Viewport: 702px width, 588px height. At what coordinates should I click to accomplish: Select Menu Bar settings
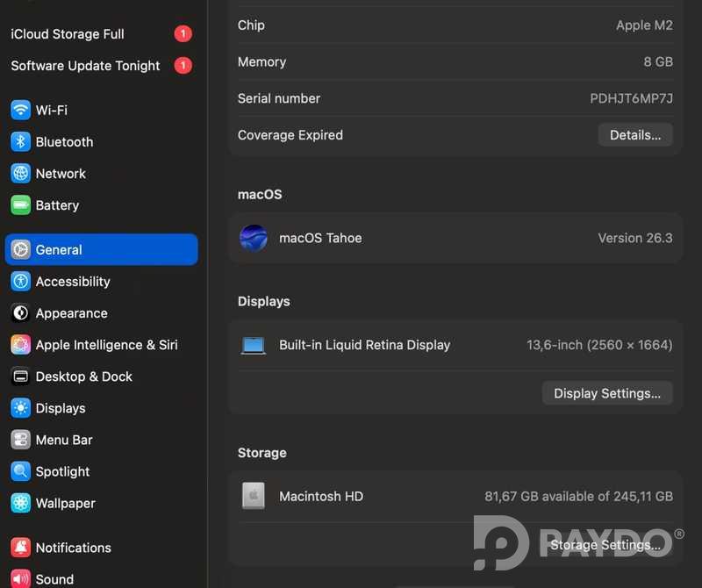(101, 441)
